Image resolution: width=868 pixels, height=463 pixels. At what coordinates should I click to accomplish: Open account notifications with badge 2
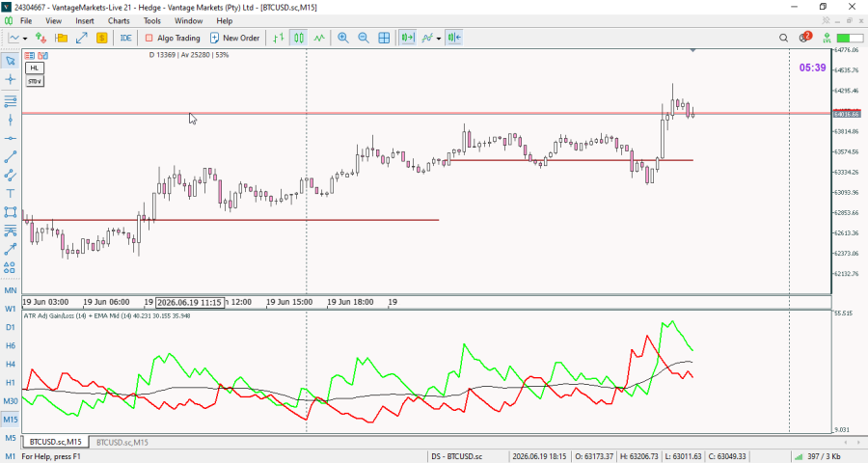(x=805, y=37)
